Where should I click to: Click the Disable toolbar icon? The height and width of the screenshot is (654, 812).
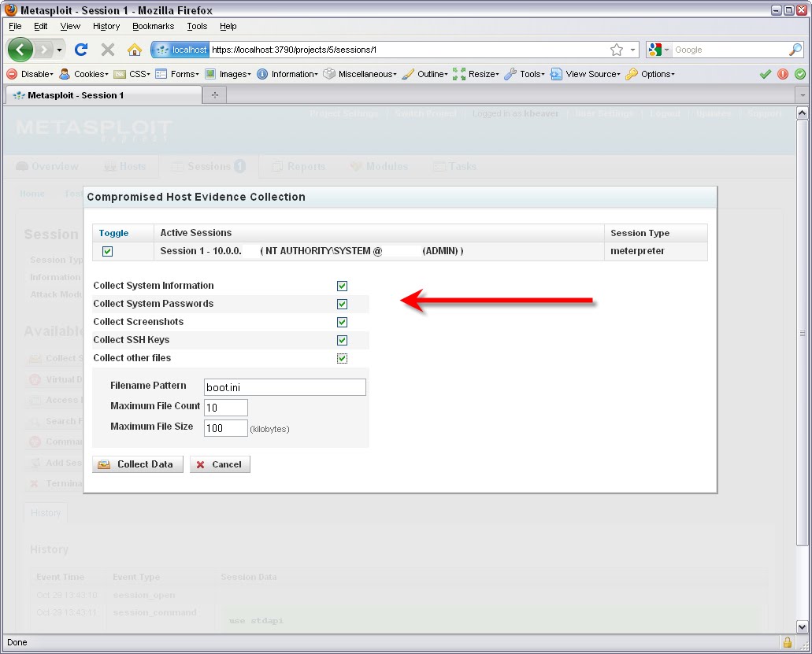(12, 74)
